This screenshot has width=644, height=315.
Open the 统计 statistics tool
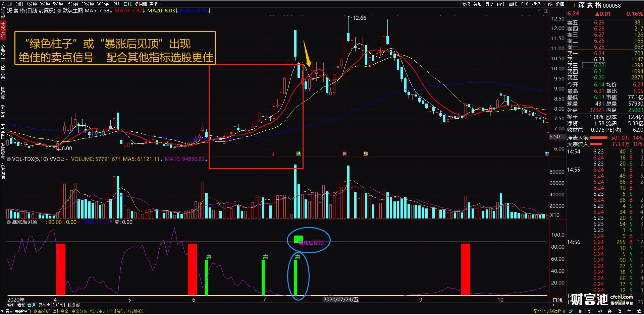pos(501,4)
